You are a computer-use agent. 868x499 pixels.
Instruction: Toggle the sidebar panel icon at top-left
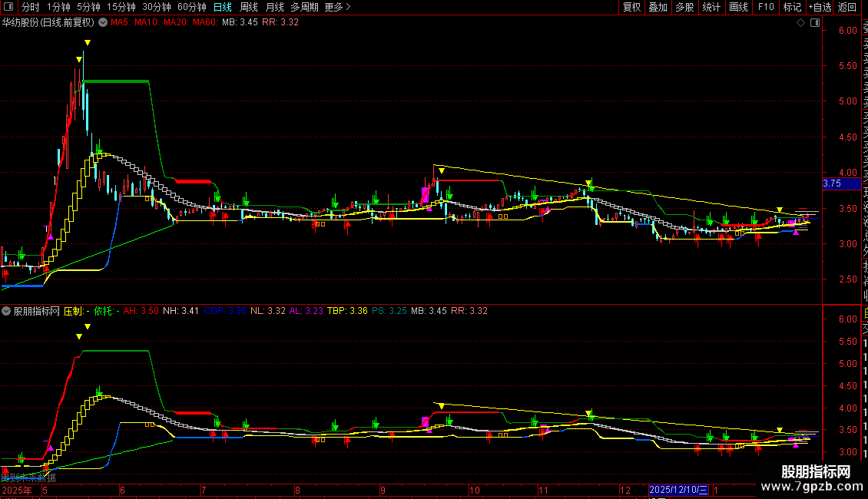pyautogui.click(x=8, y=7)
